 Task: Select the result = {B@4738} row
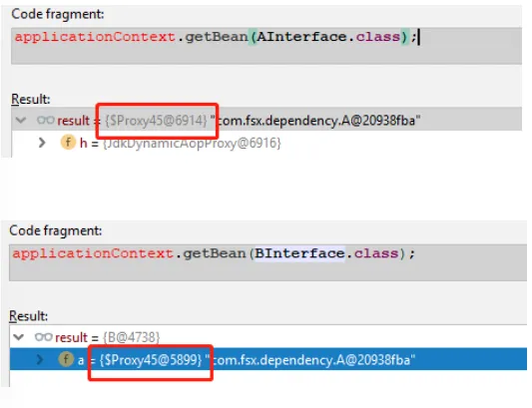267,337
